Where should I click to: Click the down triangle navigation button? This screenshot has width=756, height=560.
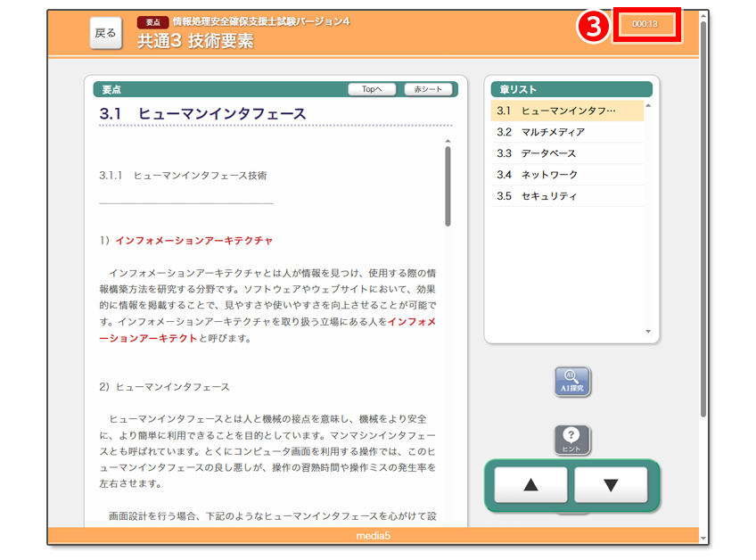(611, 485)
